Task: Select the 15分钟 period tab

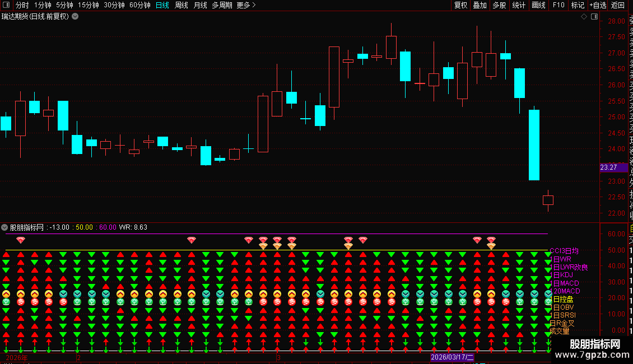Action: 89,5
